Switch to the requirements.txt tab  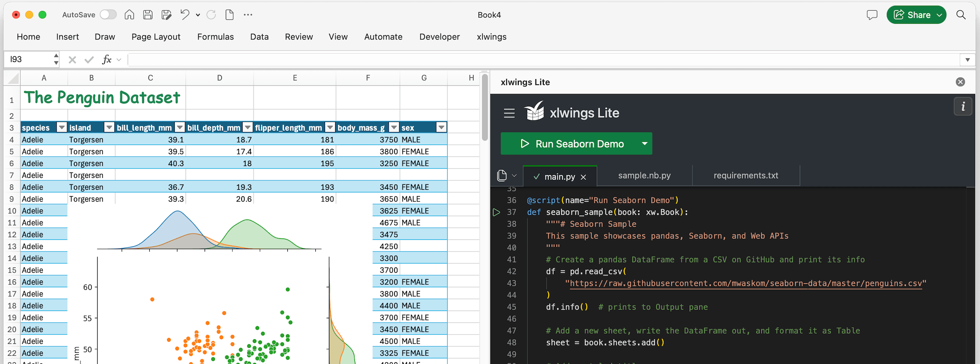[746, 176]
